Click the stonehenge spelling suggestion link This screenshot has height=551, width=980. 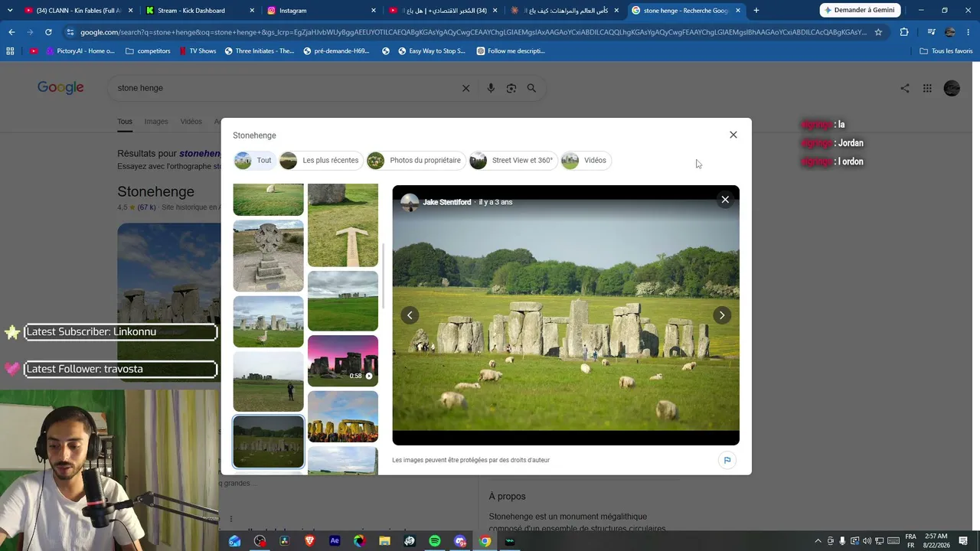click(201, 154)
